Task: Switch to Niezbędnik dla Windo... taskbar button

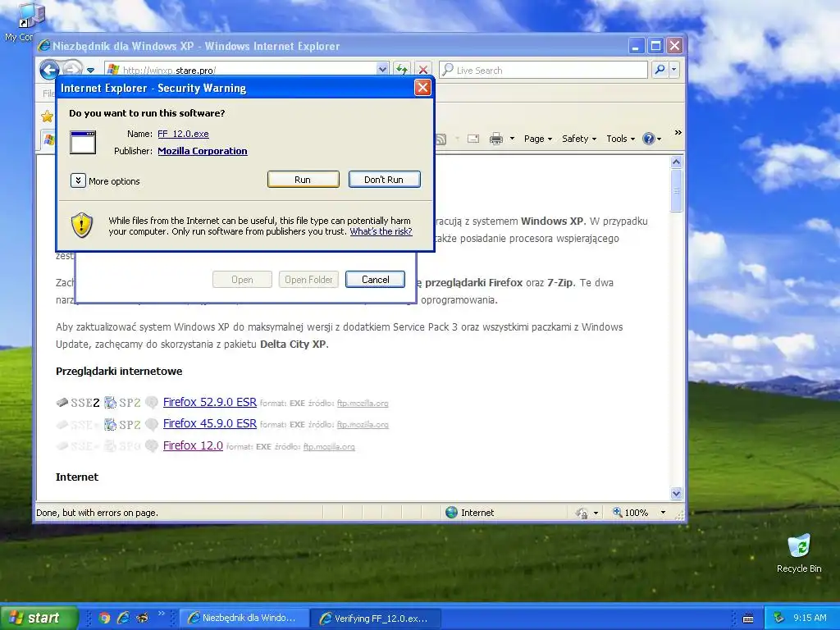Action: (x=244, y=619)
